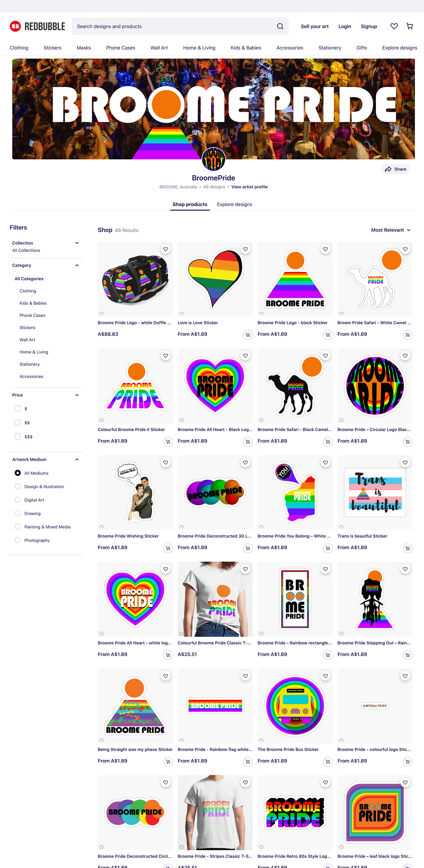424x868 pixels.
Task: Select the Digital Art medium option
Action: click(x=18, y=500)
